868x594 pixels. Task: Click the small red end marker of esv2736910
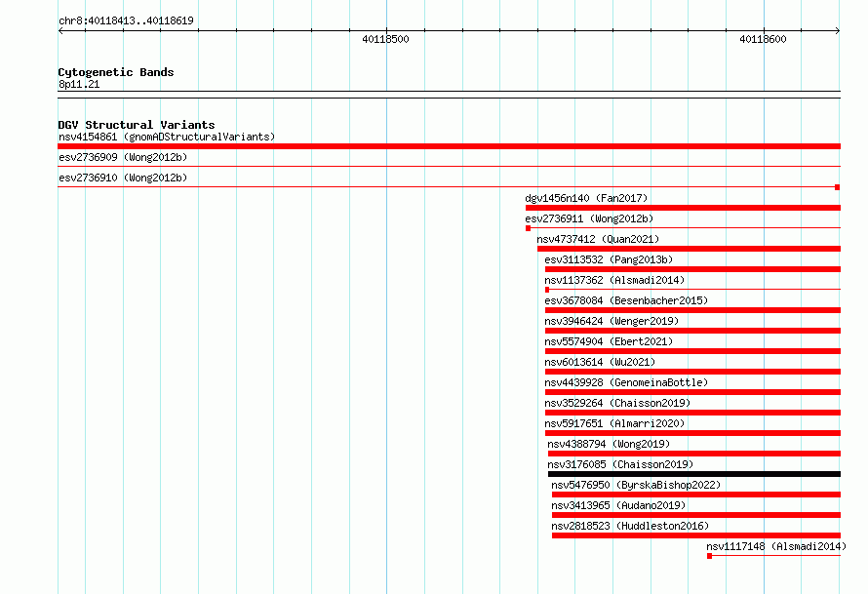click(x=838, y=187)
